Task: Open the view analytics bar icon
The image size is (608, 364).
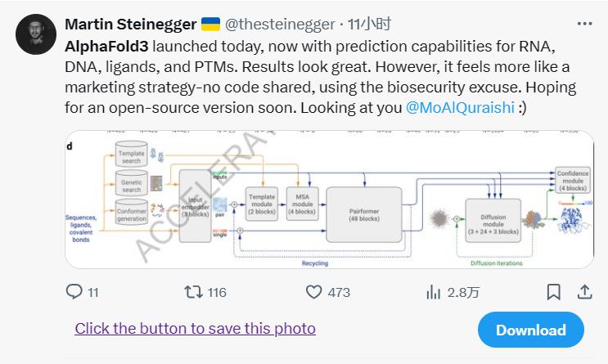Action: 434,292
